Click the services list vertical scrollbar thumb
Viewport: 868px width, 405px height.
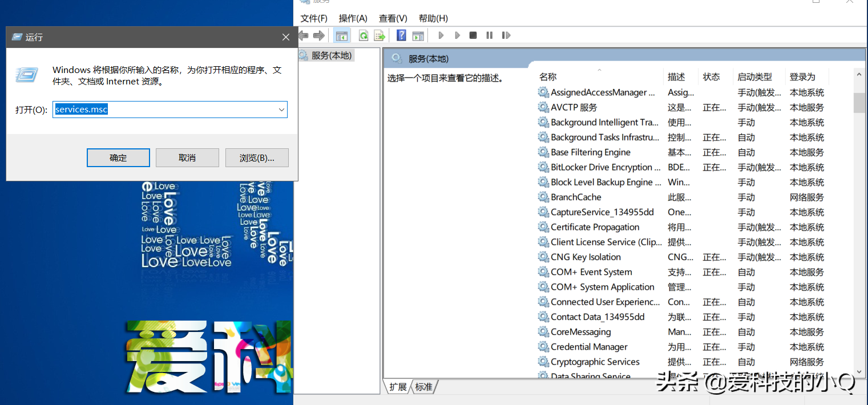(x=859, y=103)
